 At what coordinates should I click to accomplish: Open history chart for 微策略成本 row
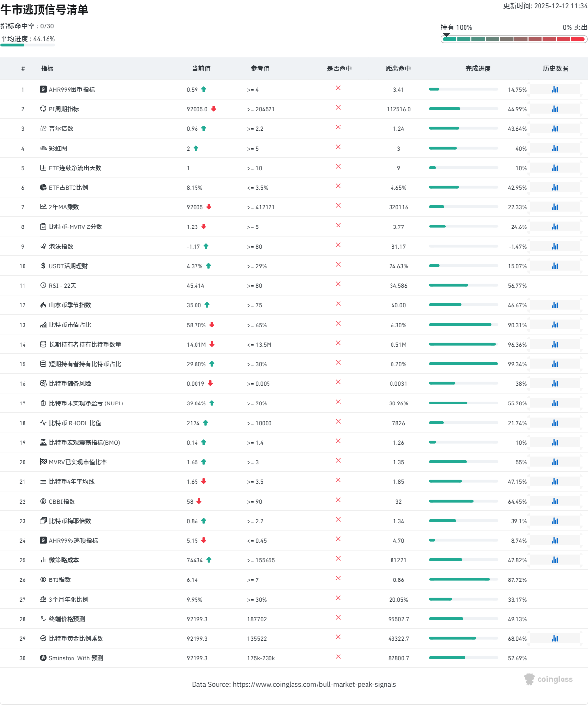pyautogui.click(x=555, y=560)
